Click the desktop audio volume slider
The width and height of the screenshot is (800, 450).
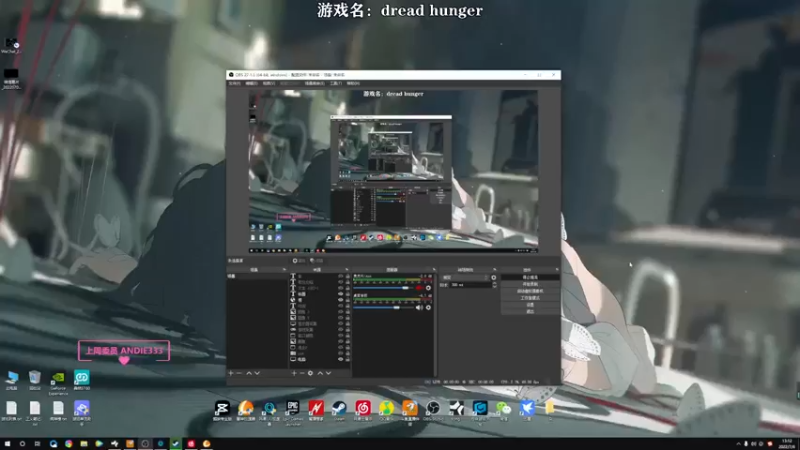pos(383,308)
